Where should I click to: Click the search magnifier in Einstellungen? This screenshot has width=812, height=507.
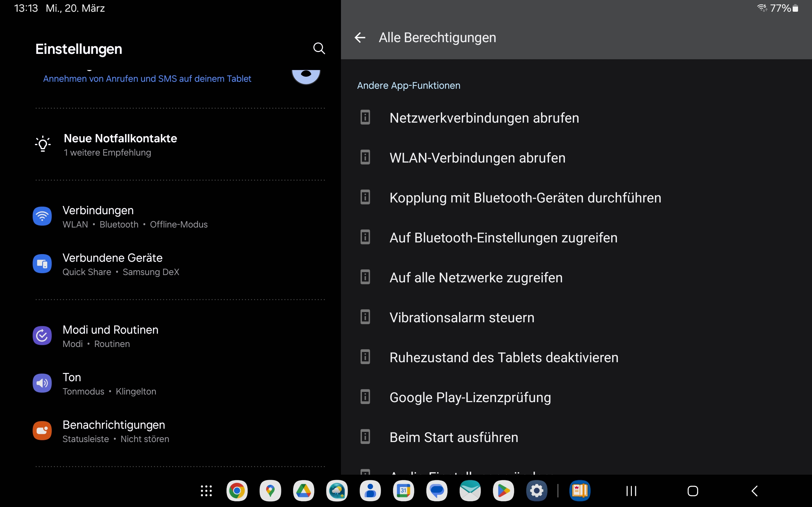[319, 48]
